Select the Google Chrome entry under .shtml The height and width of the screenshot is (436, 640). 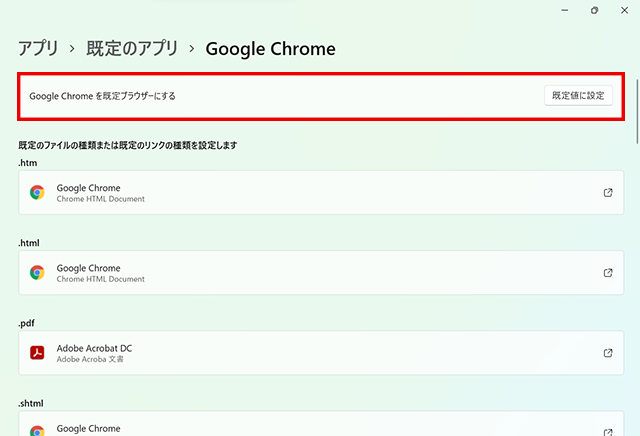pos(88,428)
